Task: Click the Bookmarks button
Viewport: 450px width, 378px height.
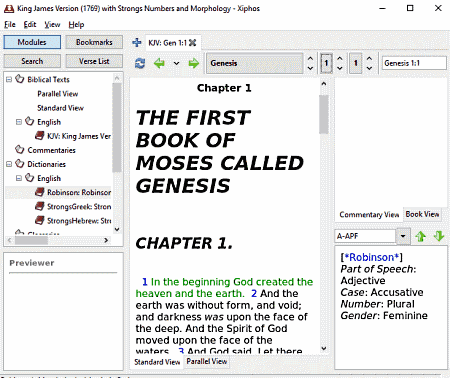Action: coord(94,42)
